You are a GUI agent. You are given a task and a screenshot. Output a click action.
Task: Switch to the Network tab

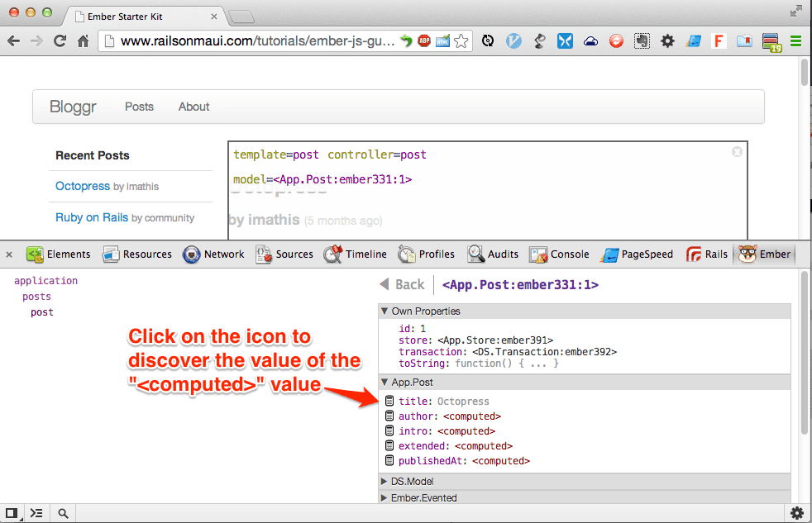(x=213, y=254)
